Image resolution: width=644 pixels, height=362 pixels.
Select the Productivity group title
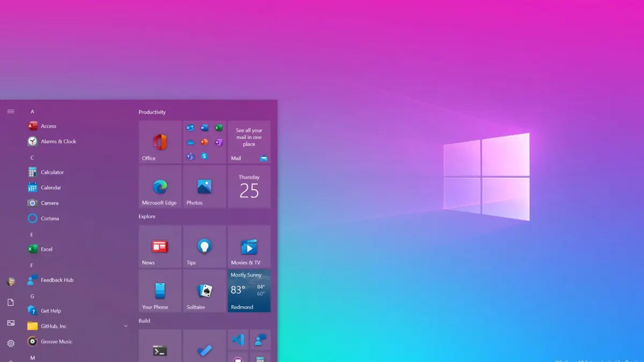pyautogui.click(x=152, y=112)
